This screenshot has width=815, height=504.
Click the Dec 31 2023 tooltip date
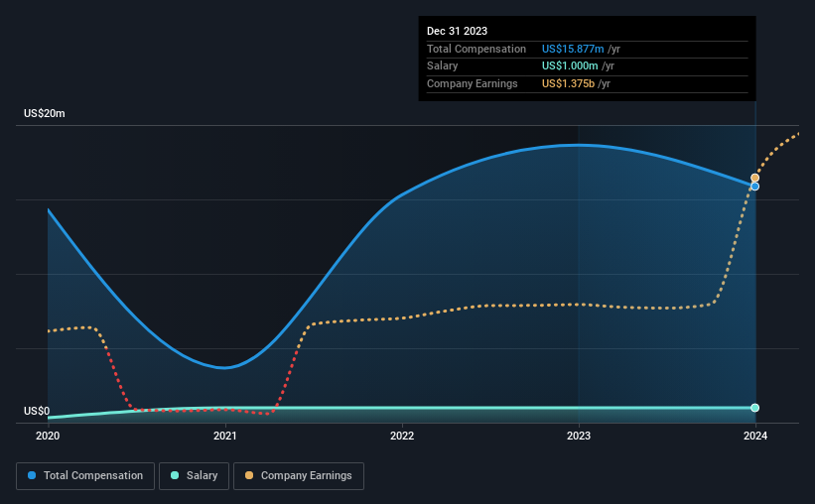pyautogui.click(x=457, y=31)
